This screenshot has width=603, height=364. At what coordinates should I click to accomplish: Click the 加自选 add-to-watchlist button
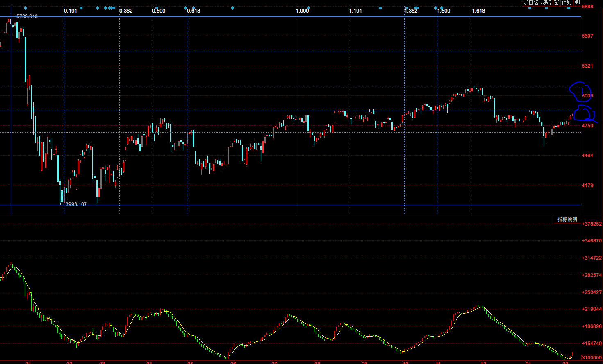pos(531,2)
